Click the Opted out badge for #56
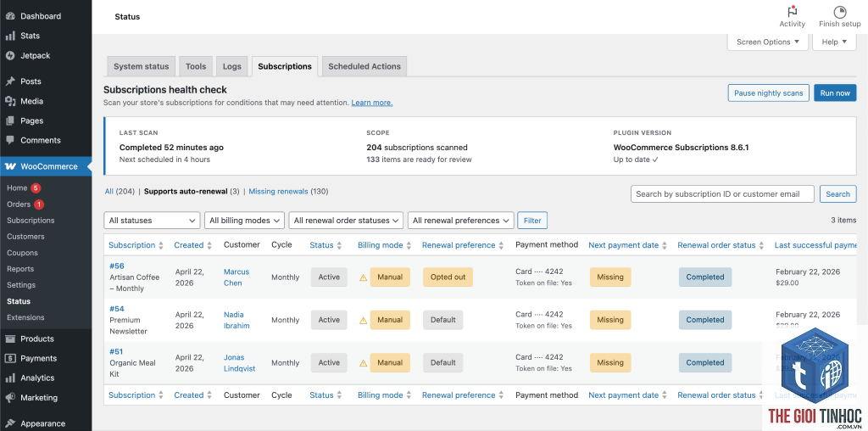 tap(448, 277)
